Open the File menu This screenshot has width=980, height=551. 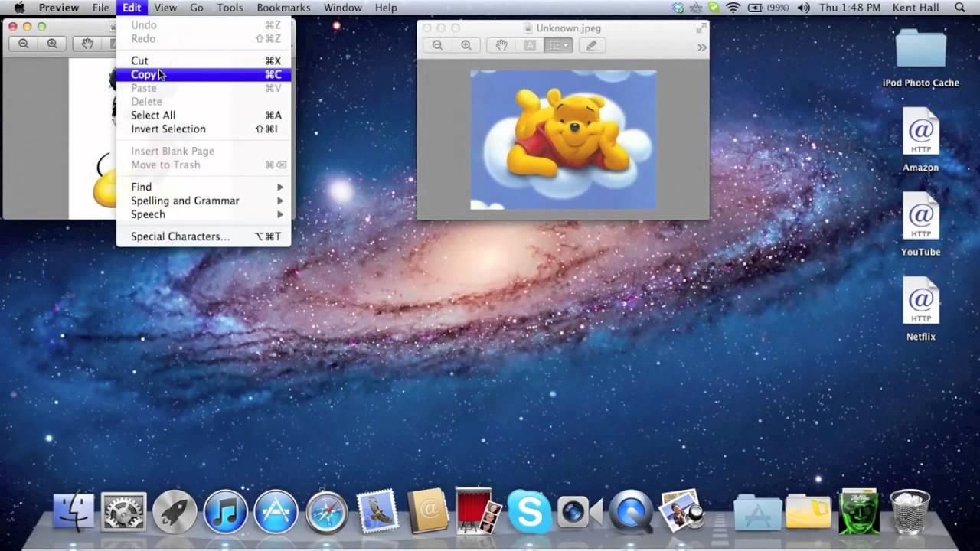click(x=101, y=8)
